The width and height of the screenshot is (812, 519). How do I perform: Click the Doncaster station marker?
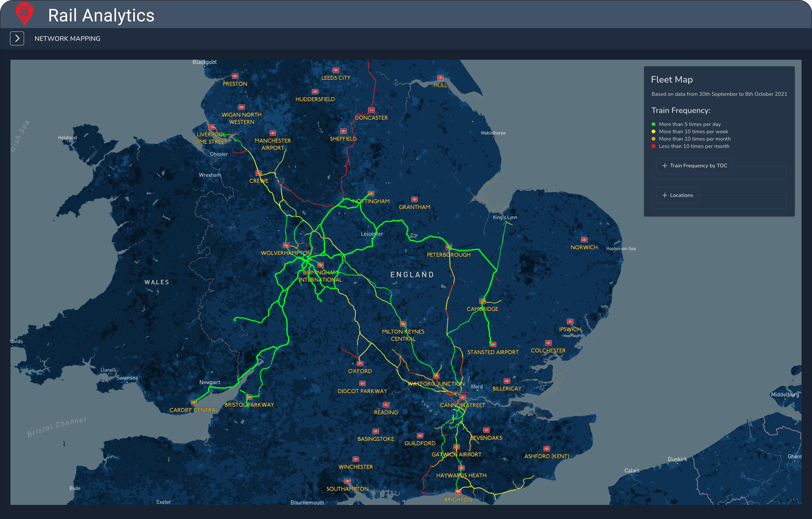(x=371, y=110)
